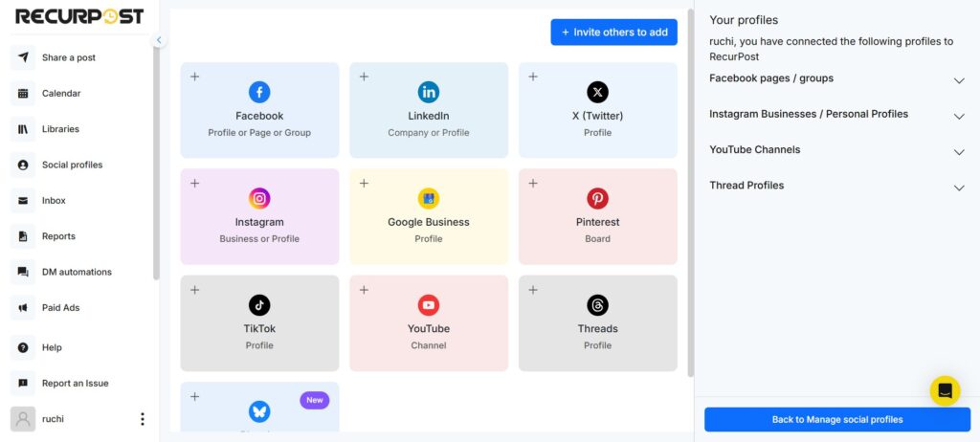
Task: Click 'Business or Profile' under Instagram
Action: click(x=259, y=239)
